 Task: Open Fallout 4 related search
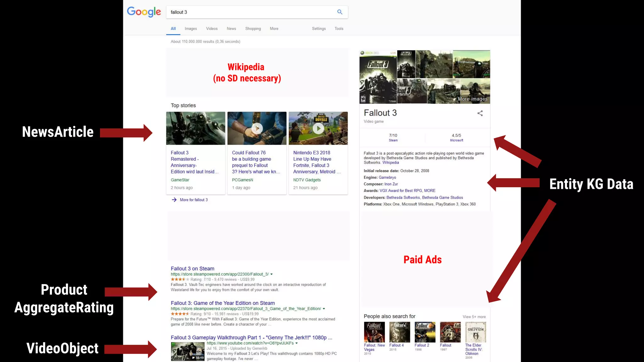(x=399, y=336)
